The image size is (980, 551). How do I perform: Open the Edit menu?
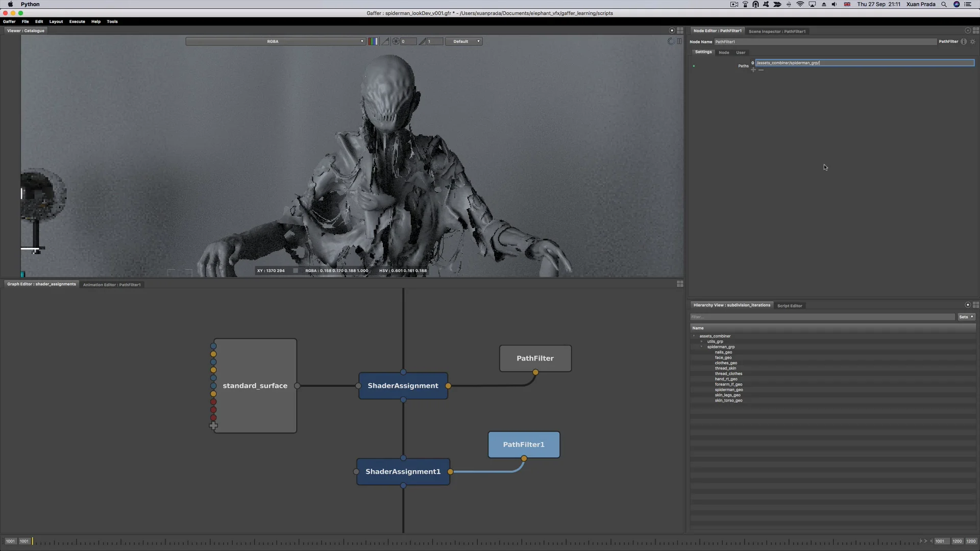click(x=39, y=21)
